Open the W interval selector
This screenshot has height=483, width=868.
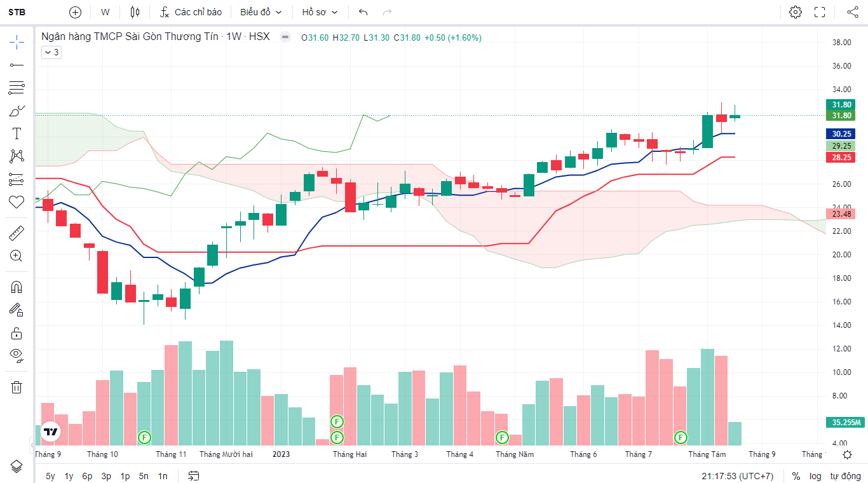(105, 12)
